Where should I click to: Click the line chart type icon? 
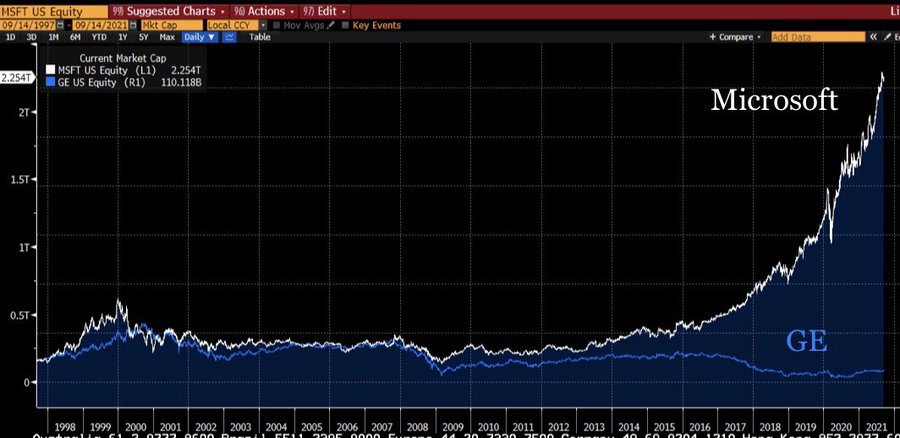tap(229, 36)
